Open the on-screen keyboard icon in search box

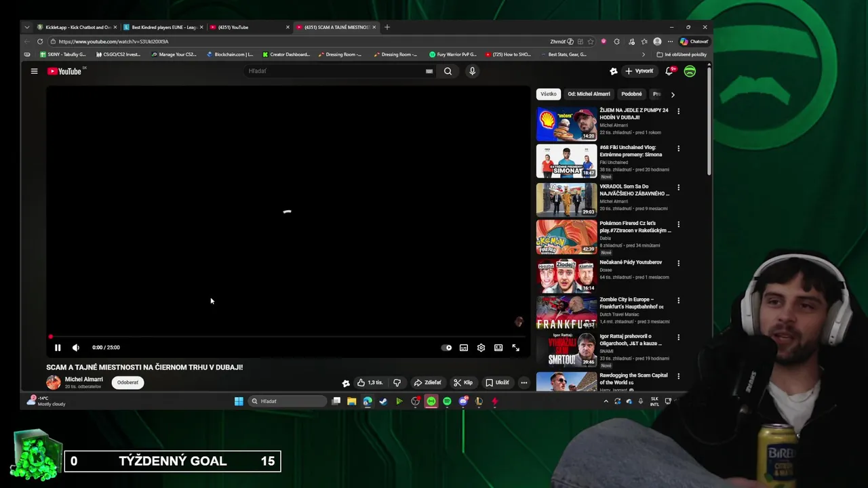click(429, 71)
